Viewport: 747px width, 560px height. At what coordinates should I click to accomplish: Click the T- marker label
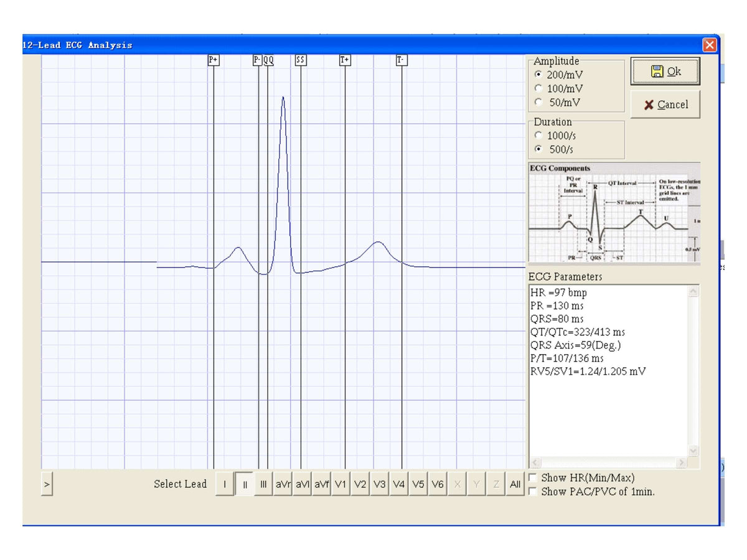(x=402, y=60)
